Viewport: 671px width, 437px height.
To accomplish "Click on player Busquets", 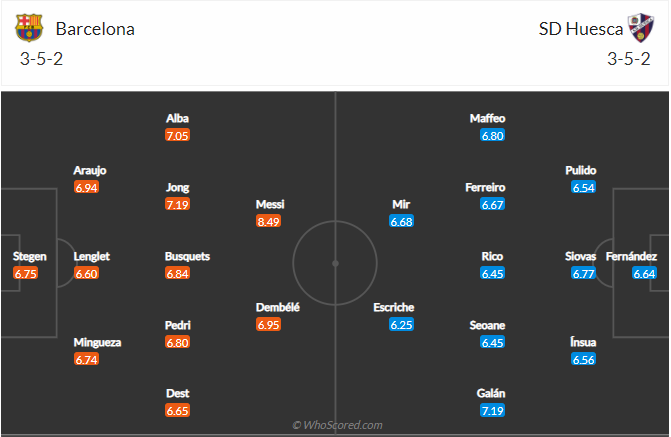I will 187,256.
